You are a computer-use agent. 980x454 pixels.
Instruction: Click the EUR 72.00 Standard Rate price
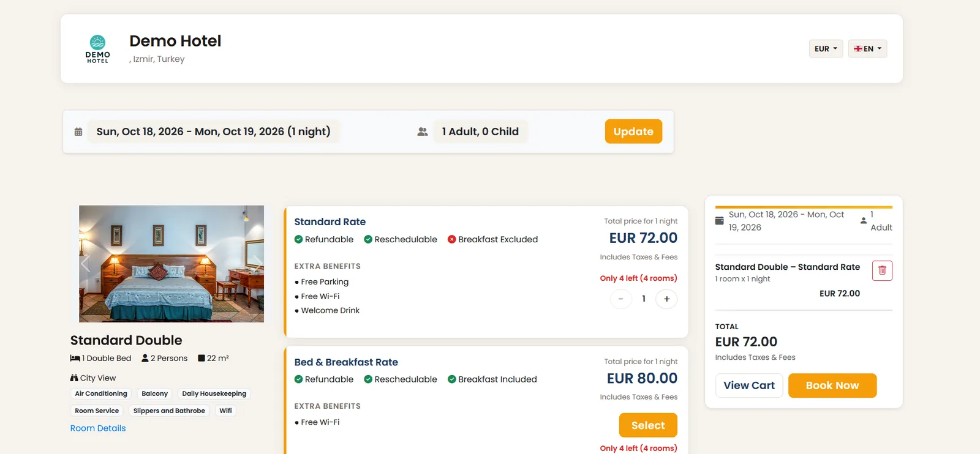click(643, 238)
